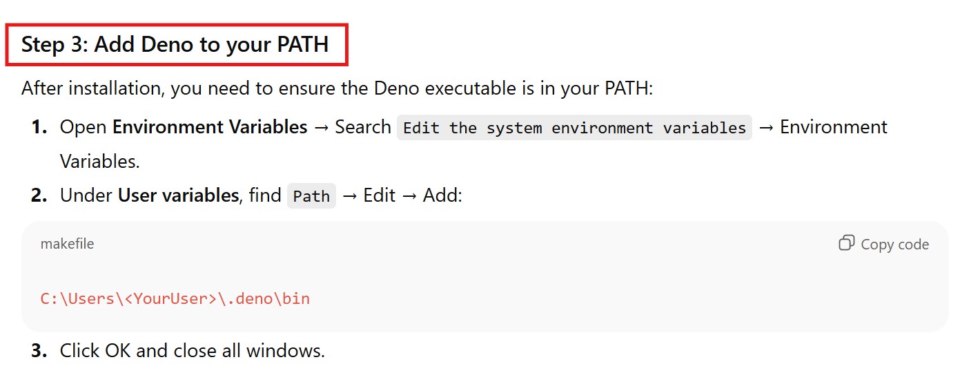Click the "makefile" language label
Viewport: 980px width, 382px height.
[x=67, y=244]
